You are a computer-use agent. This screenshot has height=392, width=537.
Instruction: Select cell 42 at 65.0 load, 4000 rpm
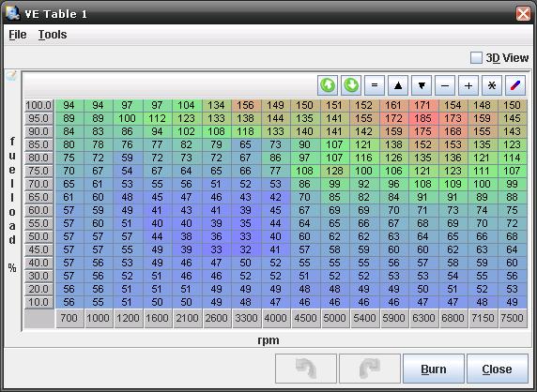(x=275, y=197)
